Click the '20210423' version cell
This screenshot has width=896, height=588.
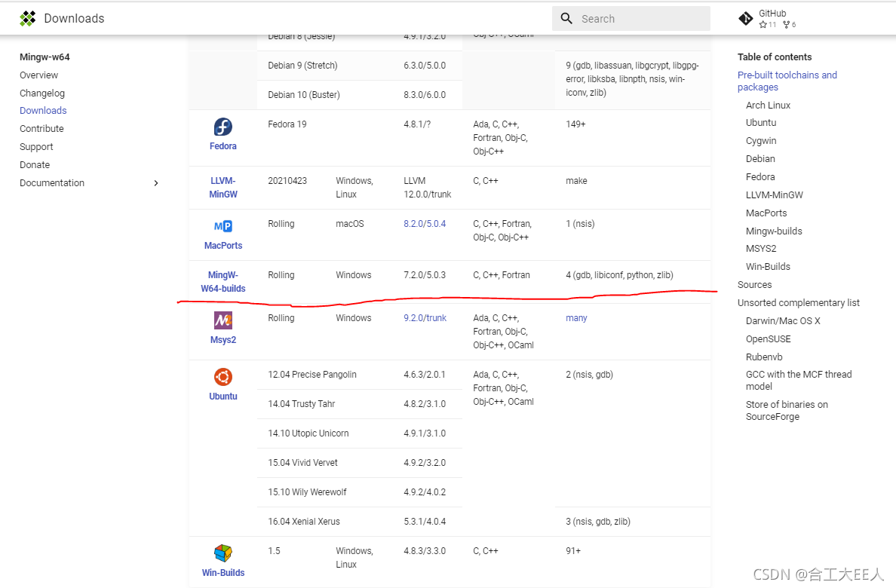tap(287, 181)
